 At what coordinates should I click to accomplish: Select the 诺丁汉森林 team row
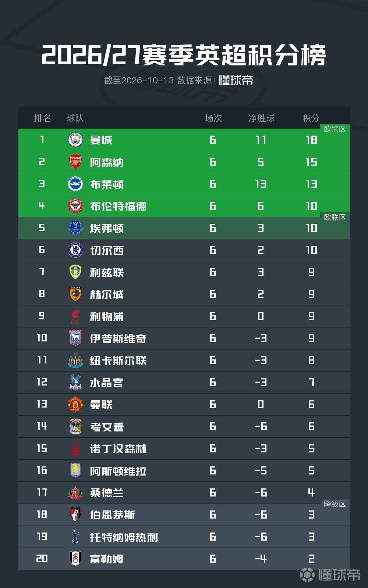(x=184, y=449)
